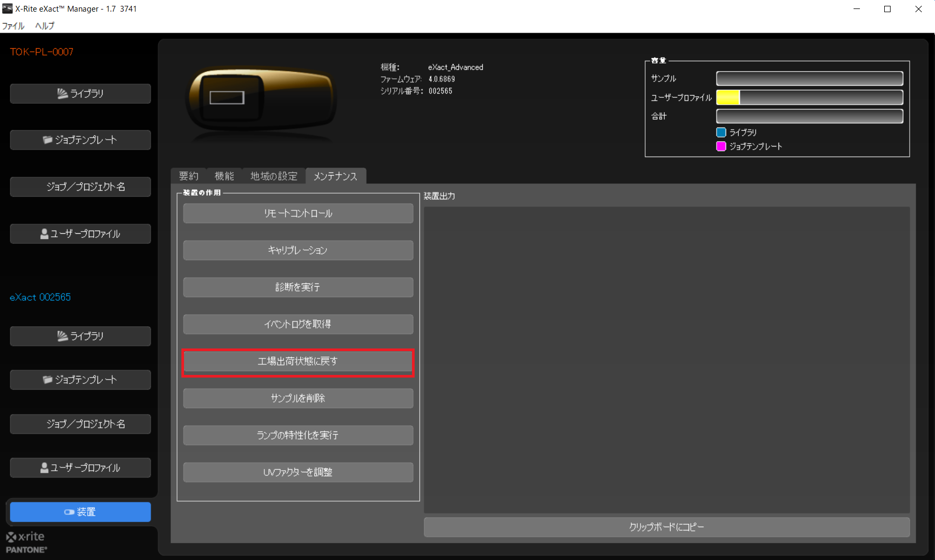Open ジョブテンプレート under TOK-PL-0007
The image size is (935, 560).
point(80,140)
